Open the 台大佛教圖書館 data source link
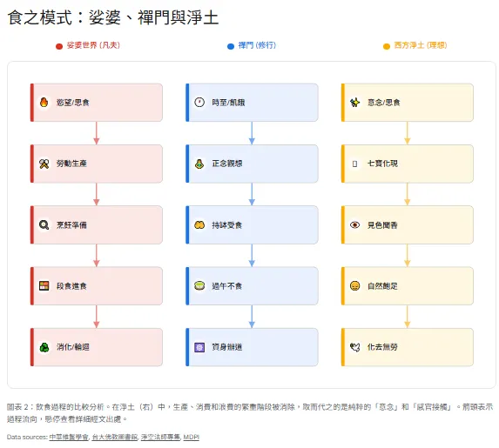 115,438
